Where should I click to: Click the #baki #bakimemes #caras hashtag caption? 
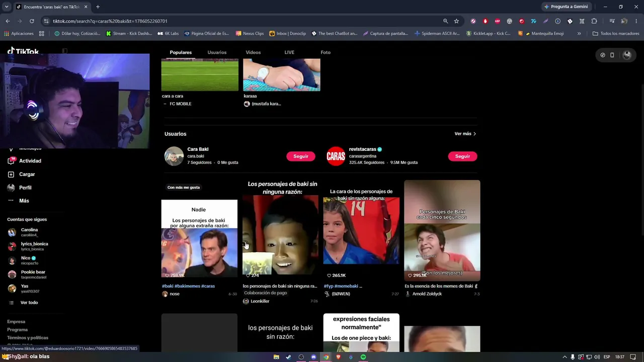click(x=188, y=286)
